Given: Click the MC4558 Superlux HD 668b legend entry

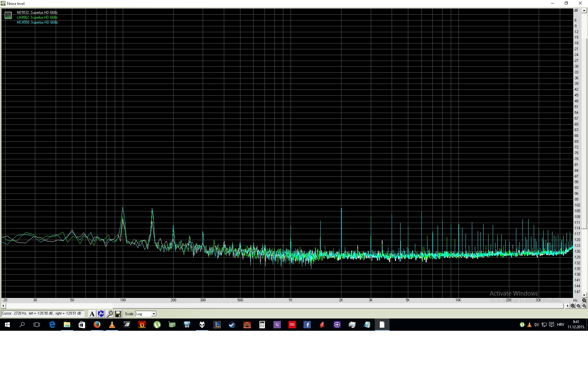Looking at the screenshot, I should pos(37,22).
